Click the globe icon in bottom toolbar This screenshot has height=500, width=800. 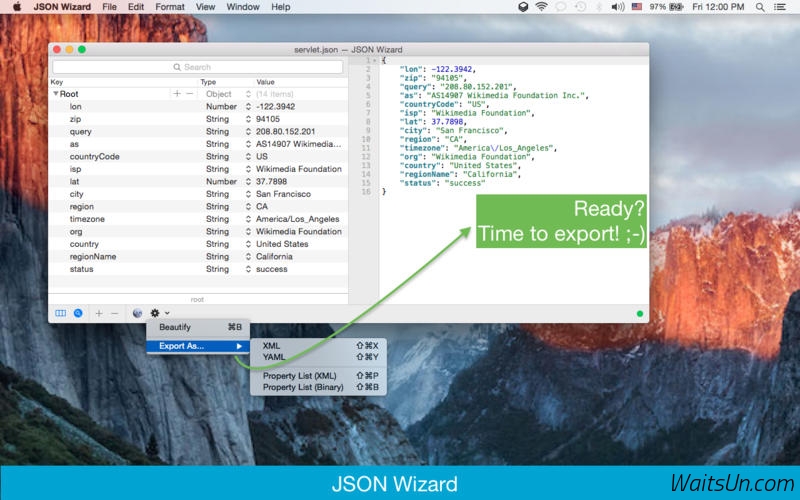pos(137,313)
